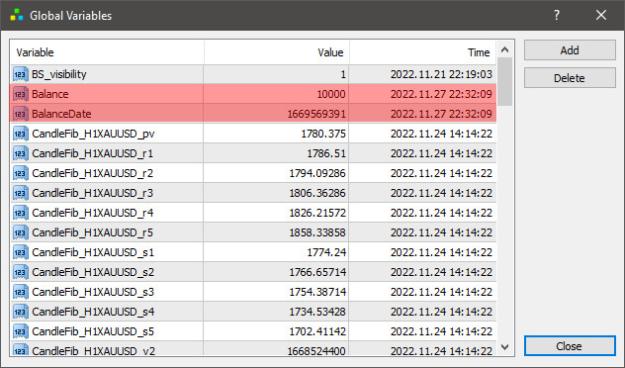This screenshot has height=368, width=625.
Task: Click the icon beside BalanceDate variable
Action: tap(20, 114)
